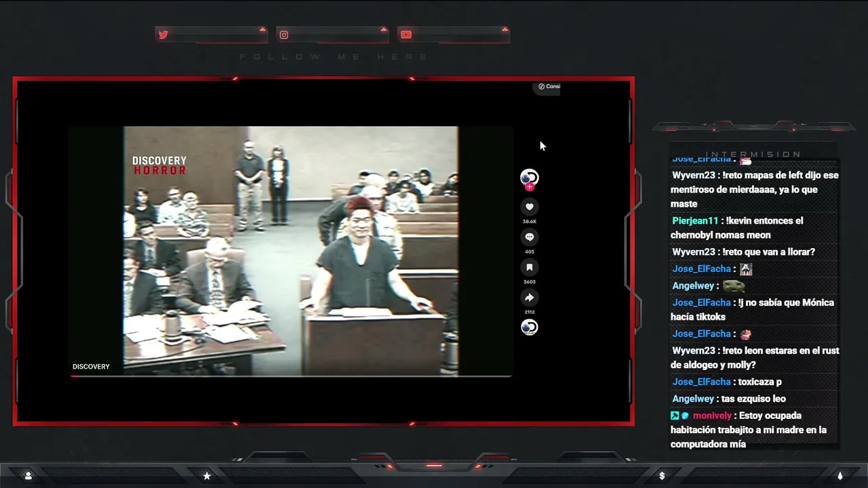This screenshot has height=488, width=868.
Task: Click the message '!kevin entonces el chernobyl nomas meon'
Action: pos(737,228)
